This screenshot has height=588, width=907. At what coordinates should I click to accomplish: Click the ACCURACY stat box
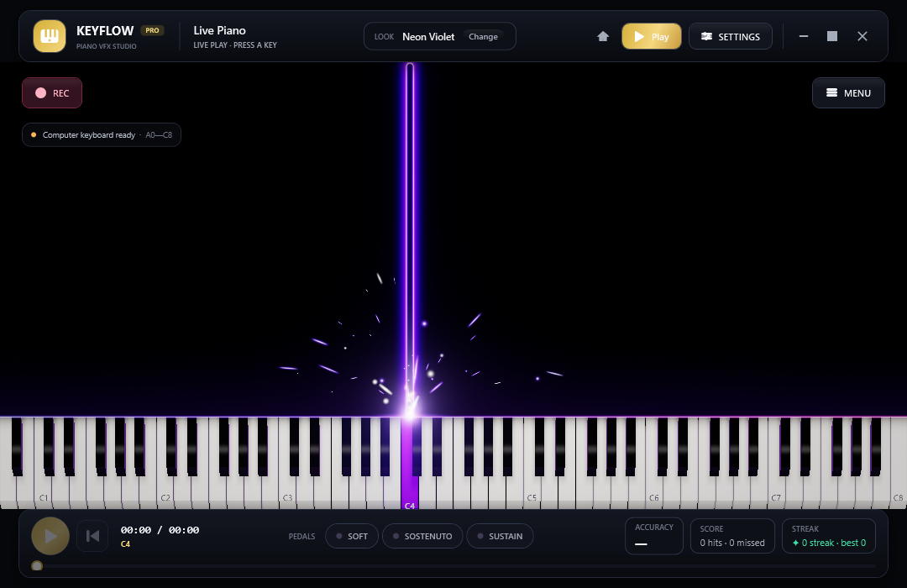point(653,536)
